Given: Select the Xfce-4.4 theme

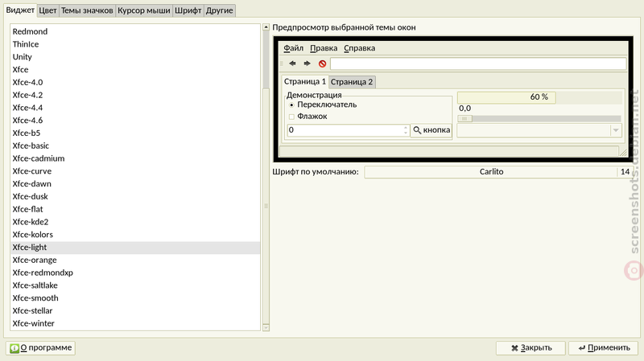Looking at the screenshot, I should [x=135, y=108].
